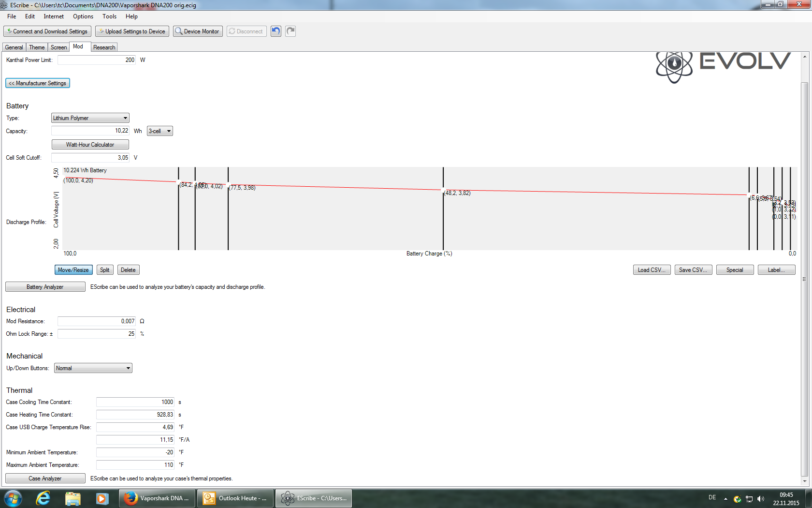
Task: Launch the Battery Analyzer
Action: point(45,287)
